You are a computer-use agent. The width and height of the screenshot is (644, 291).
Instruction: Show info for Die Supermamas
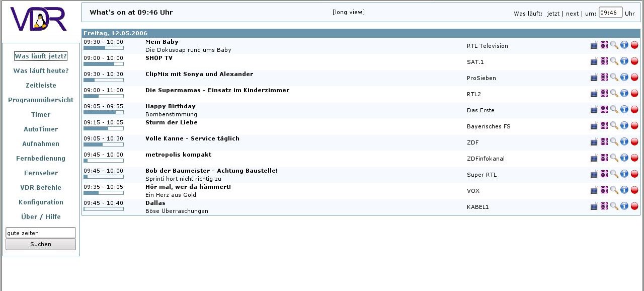click(624, 94)
